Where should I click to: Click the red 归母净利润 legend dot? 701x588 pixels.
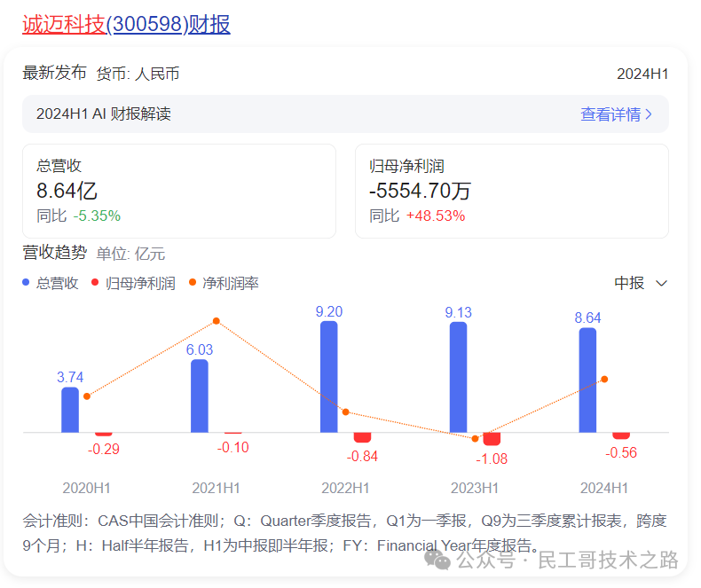point(95,282)
